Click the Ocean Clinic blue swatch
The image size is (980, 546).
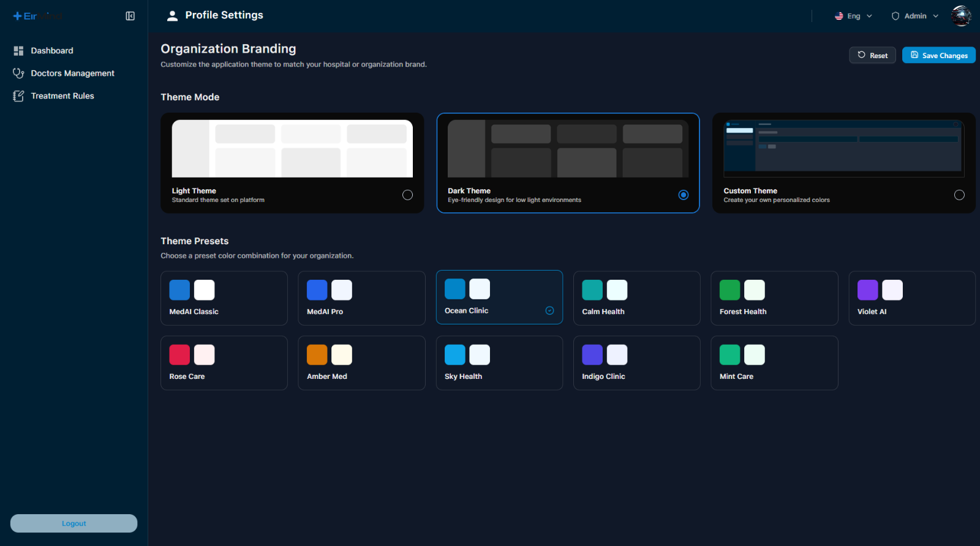[455, 289]
